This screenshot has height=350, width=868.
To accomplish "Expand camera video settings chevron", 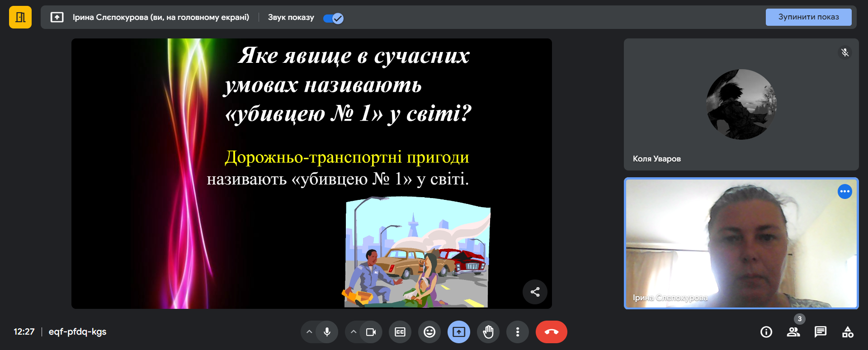I will tap(354, 332).
